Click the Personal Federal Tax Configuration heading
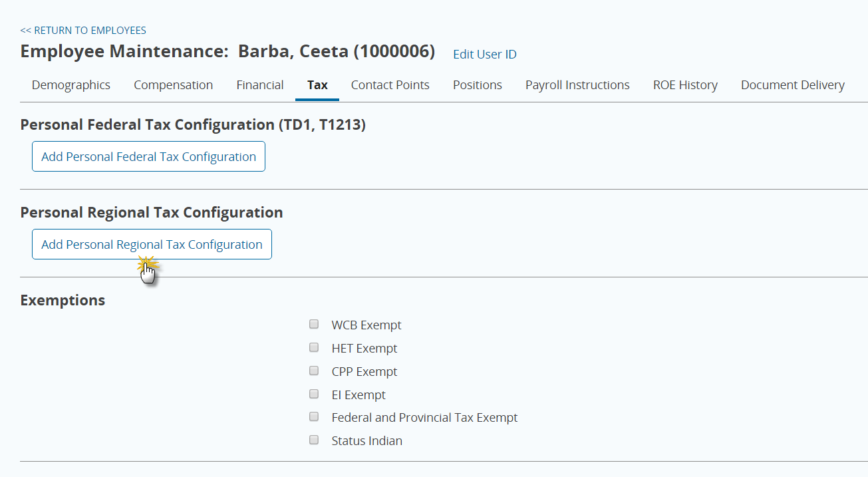Screen dimensions: 868x477 pyautogui.click(x=193, y=124)
